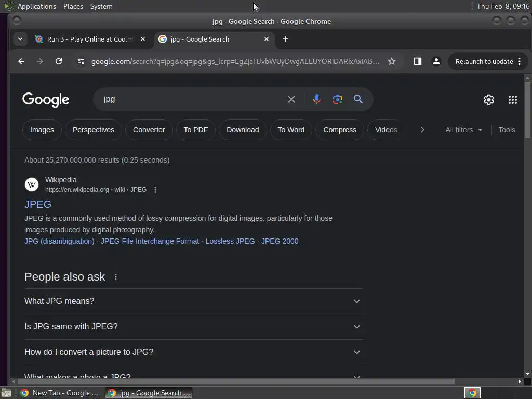Click the show desktop icon in taskbar

(6, 393)
